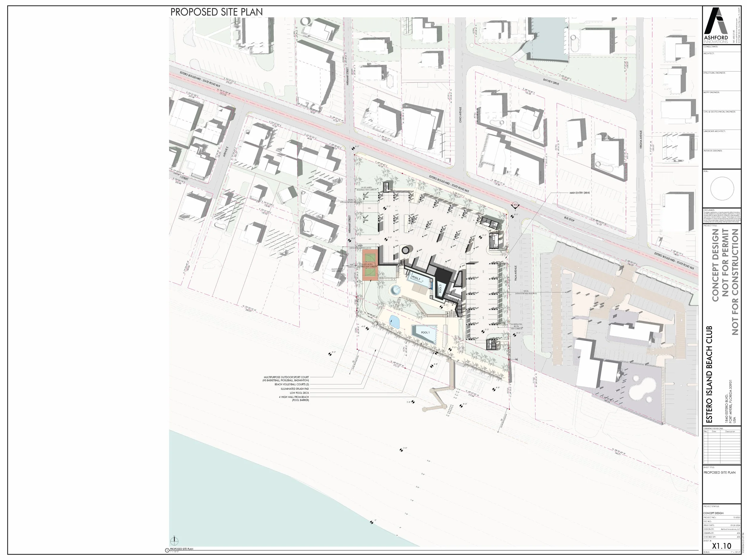Click the OHIO AVENUE street label

point(460,115)
